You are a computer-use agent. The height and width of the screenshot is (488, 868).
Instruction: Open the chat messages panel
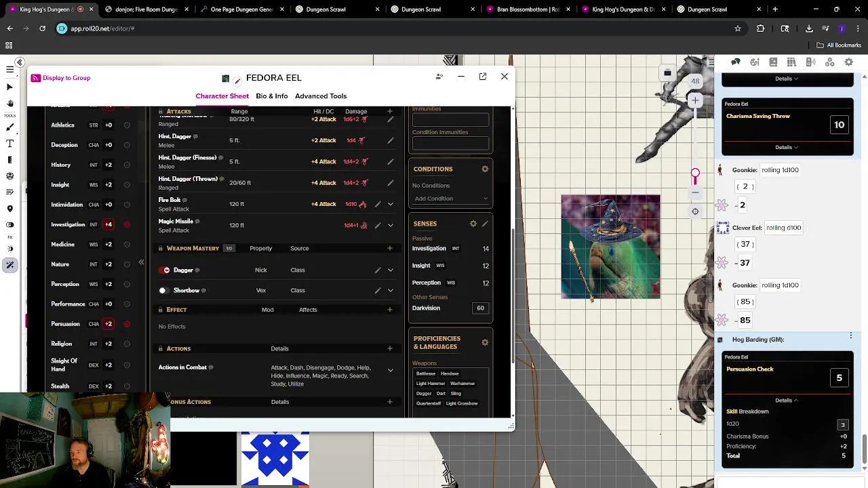[x=735, y=62]
